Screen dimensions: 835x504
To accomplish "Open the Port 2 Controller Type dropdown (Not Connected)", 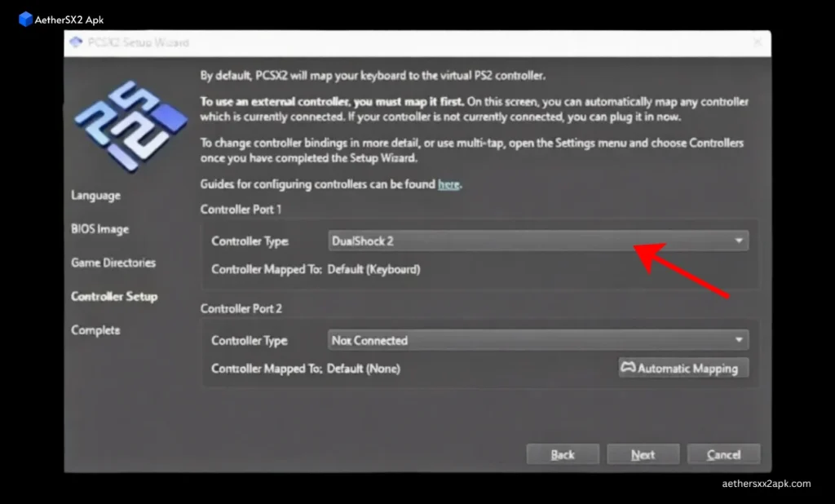I will 538,340.
